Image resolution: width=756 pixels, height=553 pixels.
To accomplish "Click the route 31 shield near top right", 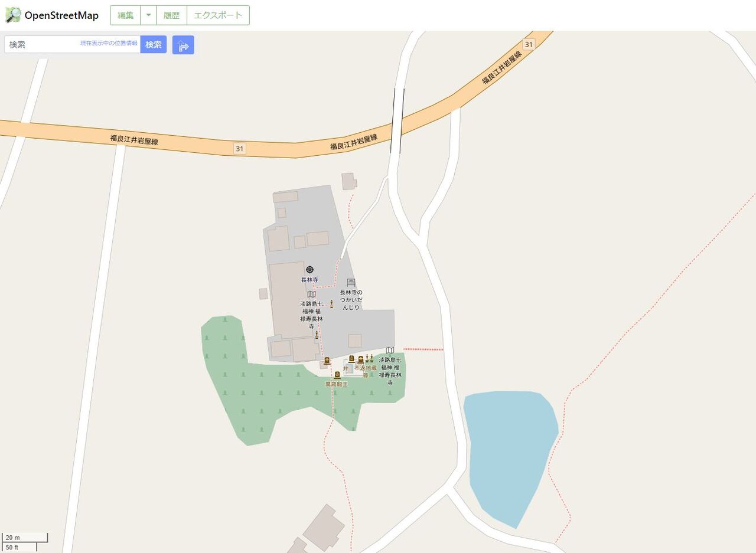I will click(528, 44).
